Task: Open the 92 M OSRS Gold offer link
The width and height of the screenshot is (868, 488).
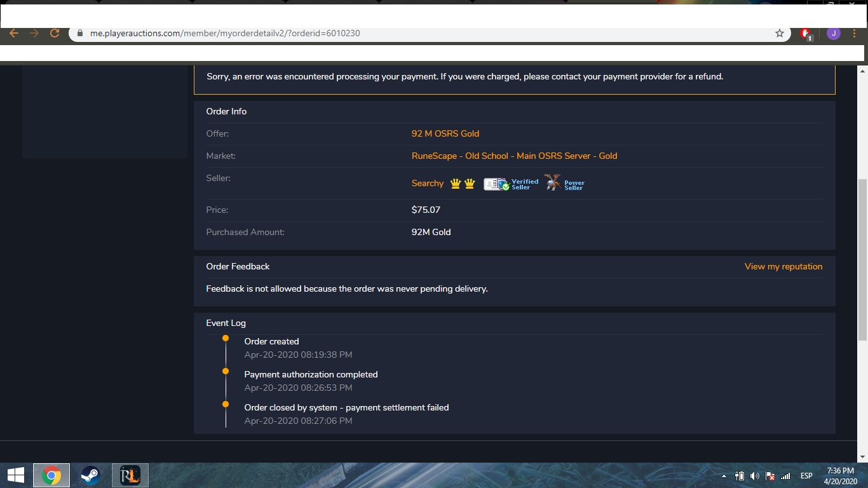Action: point(445,133)
